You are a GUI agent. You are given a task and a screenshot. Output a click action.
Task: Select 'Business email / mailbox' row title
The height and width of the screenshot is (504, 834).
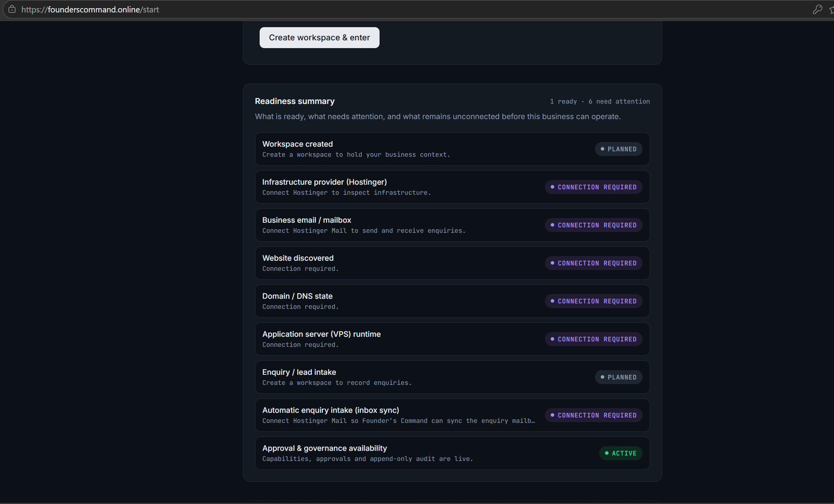307,220
